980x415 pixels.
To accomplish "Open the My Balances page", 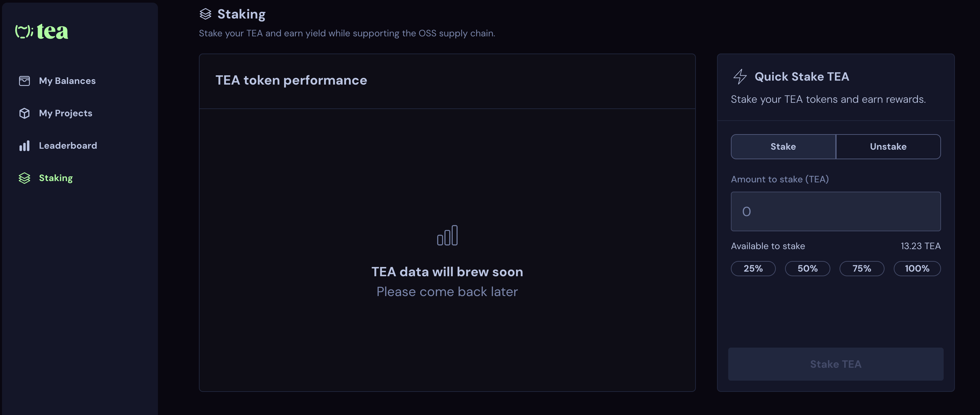I will (x=67, y=81).
